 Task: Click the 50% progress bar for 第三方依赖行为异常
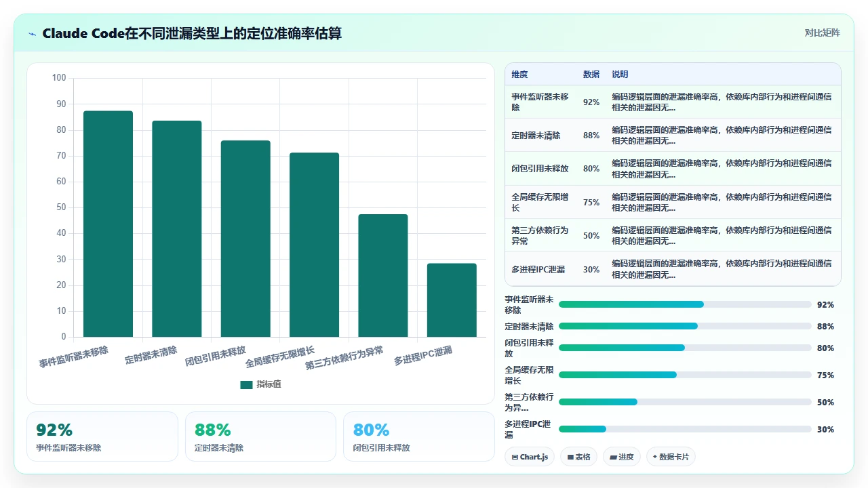685,402
